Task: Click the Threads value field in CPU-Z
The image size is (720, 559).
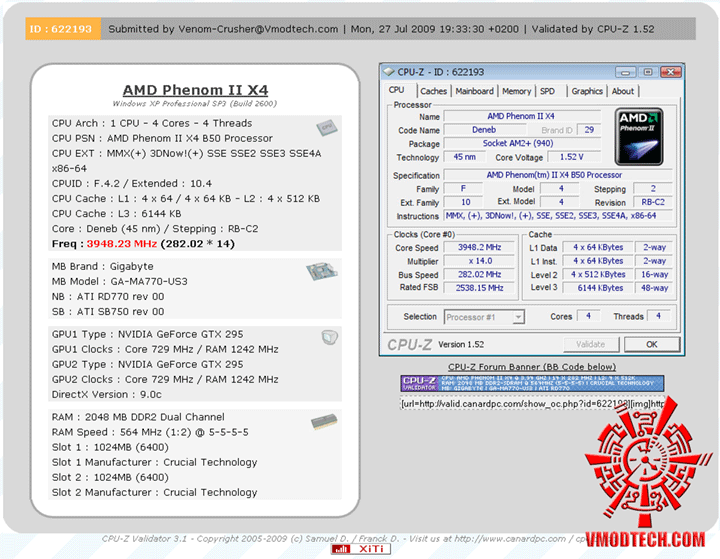Action: (658, 316)
